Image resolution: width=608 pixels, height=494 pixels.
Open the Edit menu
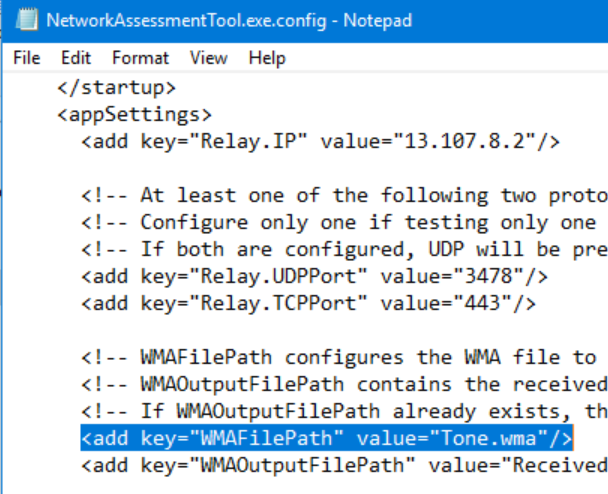point(76,58)
